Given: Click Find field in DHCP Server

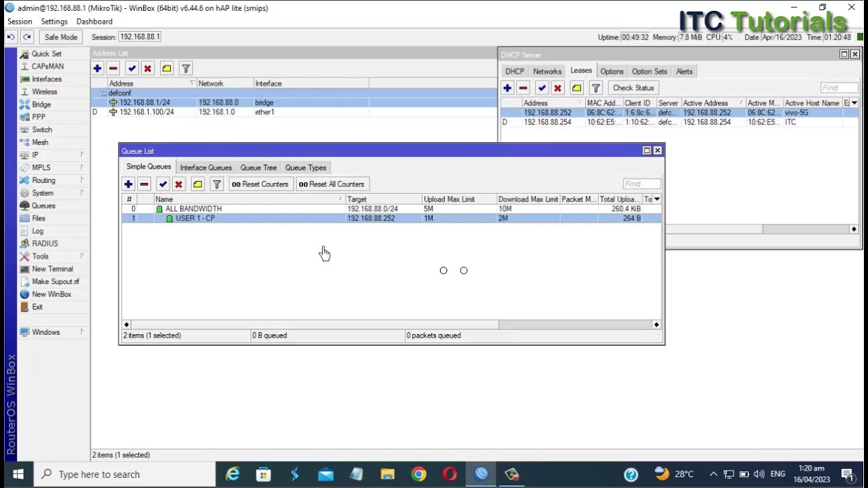Looking at the screenshot, I should point(839,87).
